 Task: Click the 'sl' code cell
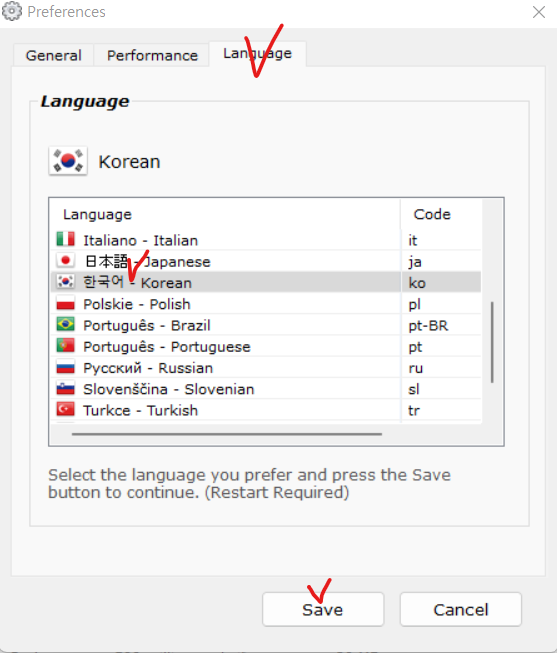click(x=441, y=389)
